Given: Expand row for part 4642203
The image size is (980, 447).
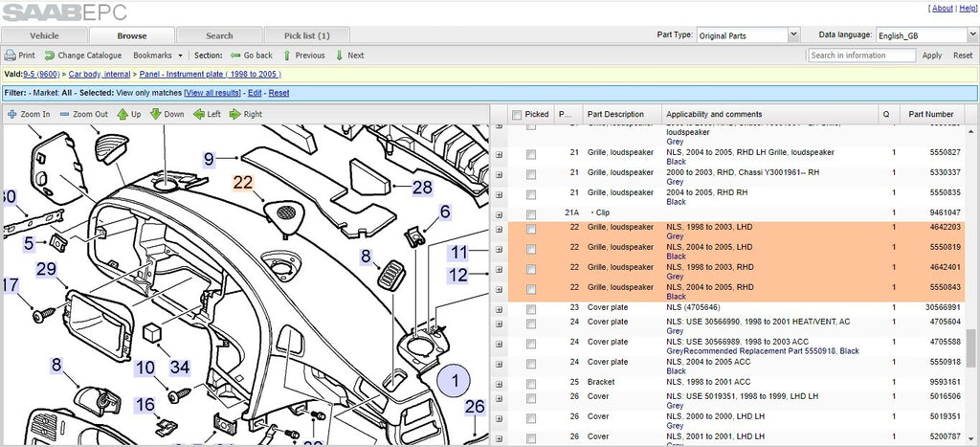Looking at the screenshot, I should coord(499,230).
